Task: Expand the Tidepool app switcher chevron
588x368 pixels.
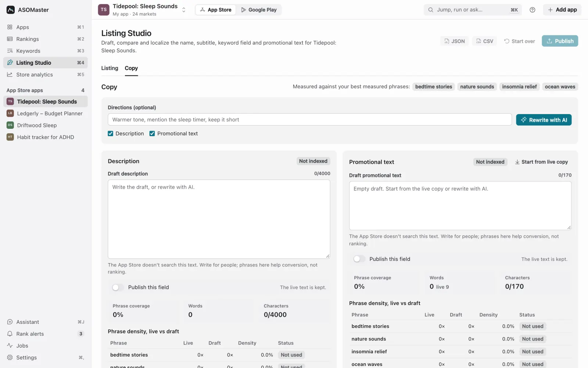Action: 184,10
